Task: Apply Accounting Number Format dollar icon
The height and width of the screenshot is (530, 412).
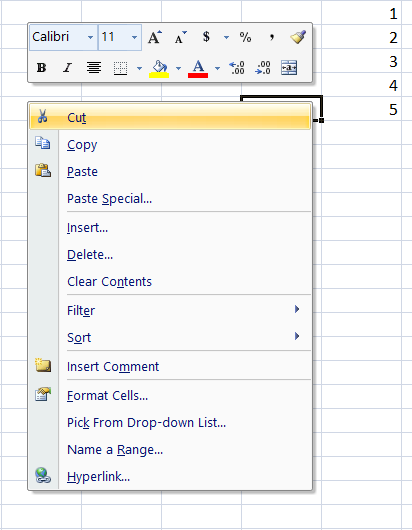Action: click(206, 37)
